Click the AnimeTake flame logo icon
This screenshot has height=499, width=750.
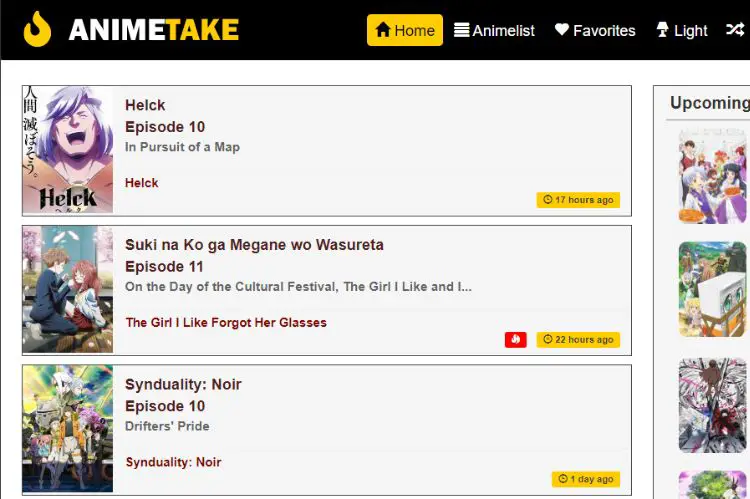click(x=37, y=29)
